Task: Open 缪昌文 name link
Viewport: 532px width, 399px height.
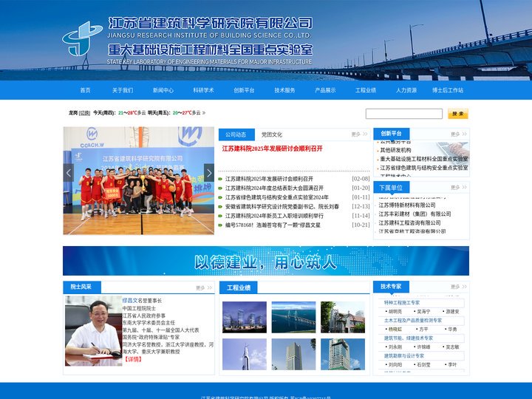Action: [130, 301]
